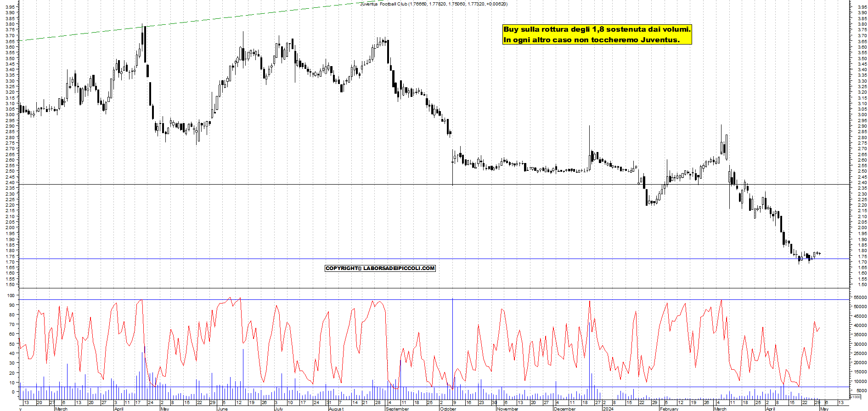868x411 pixels.
Task: Click the '55000' volume axis label
Action: [860, 297]
